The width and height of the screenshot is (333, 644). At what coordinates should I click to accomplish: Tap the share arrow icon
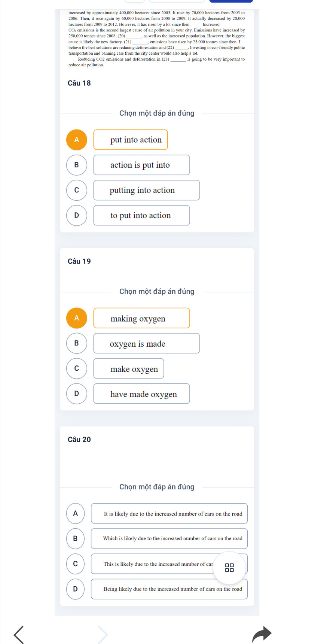coord(262,634)
